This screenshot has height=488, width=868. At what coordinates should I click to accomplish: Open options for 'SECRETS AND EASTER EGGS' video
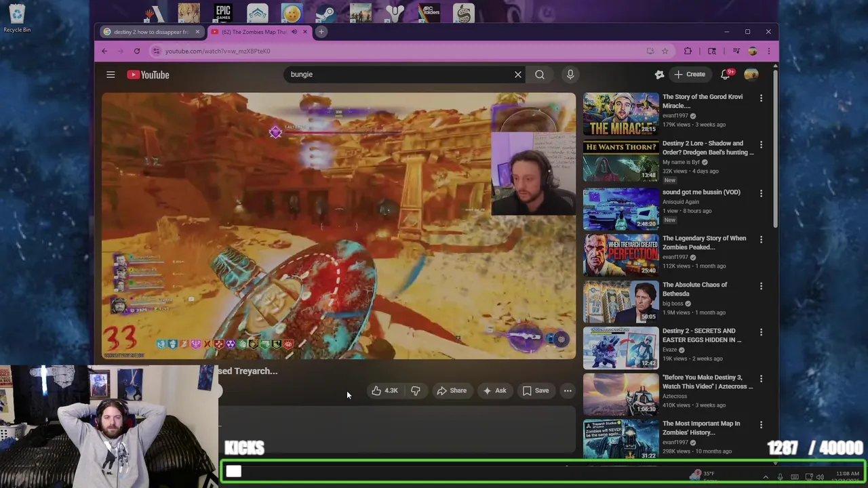click(761, 332)
